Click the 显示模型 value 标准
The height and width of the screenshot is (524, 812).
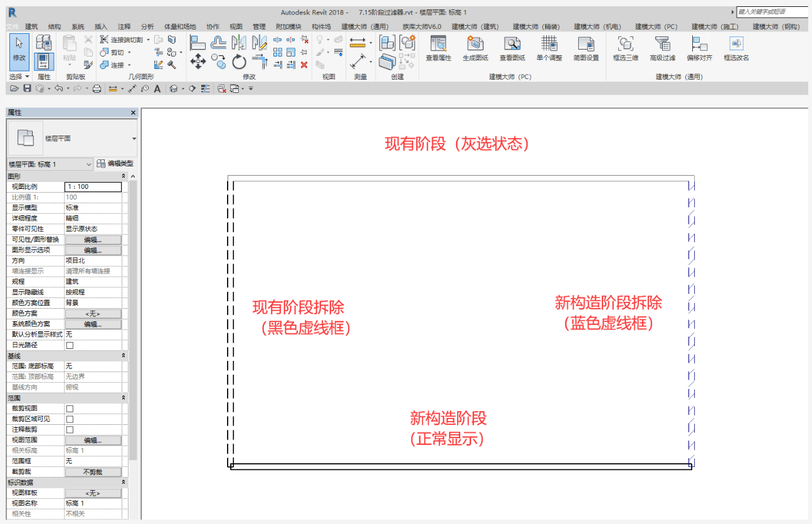coord(93,208)
